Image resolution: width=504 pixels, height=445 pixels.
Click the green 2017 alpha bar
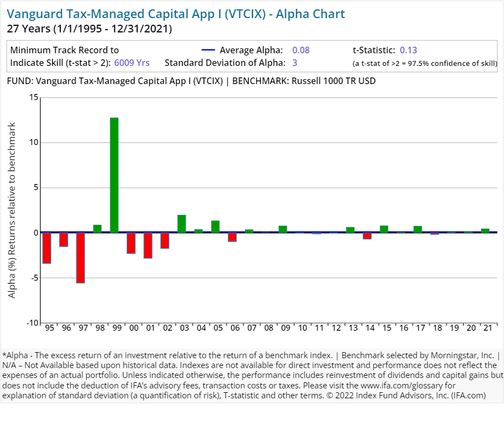[x=418, y=229]
